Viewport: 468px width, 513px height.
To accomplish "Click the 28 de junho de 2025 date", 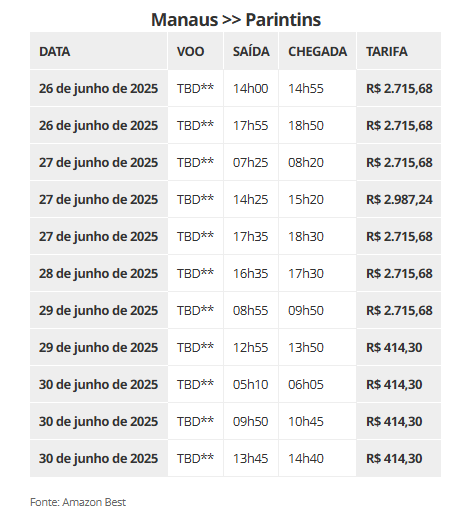I will point(99,273).
